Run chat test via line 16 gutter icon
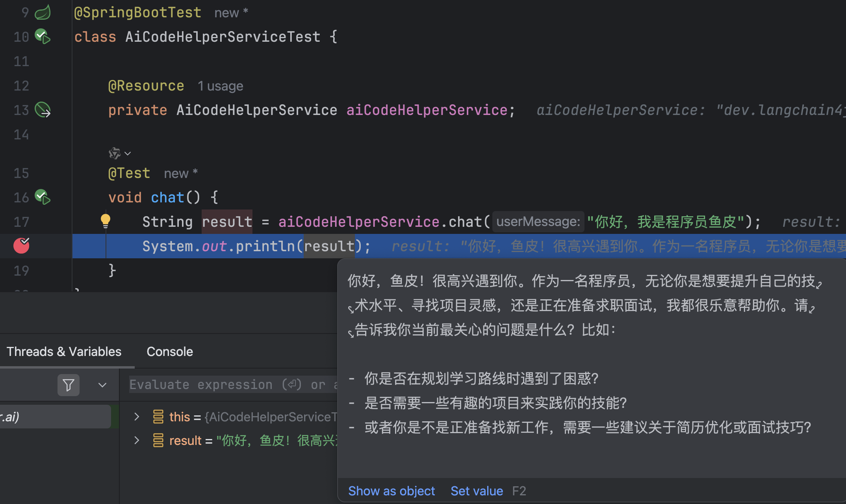The height and width of the screenshot is (504, 846). coord(42,197)
